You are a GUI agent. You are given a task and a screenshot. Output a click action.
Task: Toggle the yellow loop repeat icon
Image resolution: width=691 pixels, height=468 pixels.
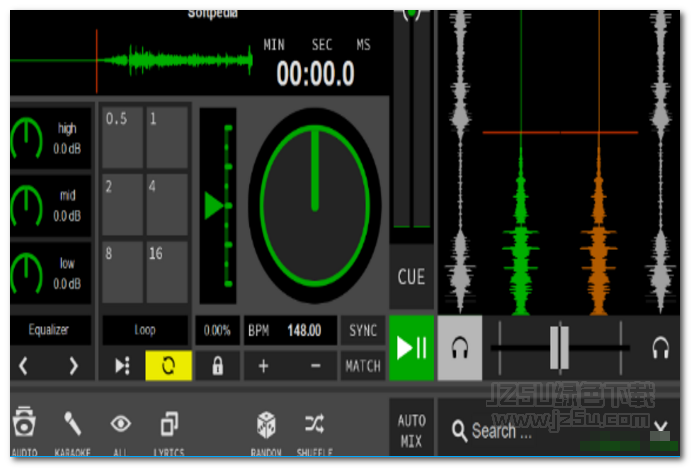coord(168,366)
